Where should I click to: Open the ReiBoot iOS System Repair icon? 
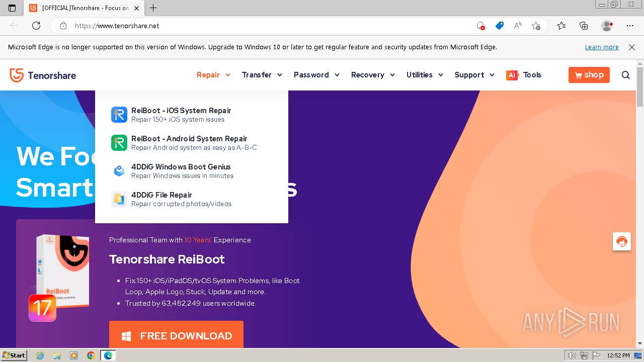tap(119, 115)
